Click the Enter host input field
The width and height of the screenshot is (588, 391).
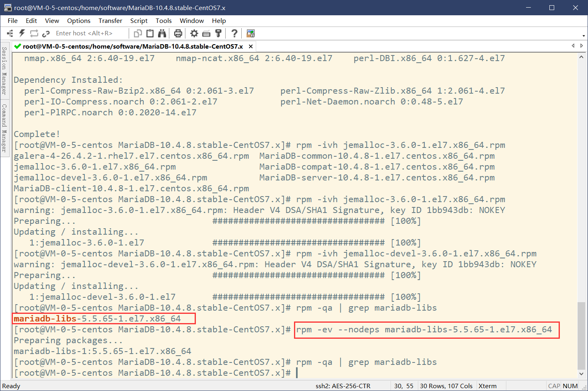(90, 33)
